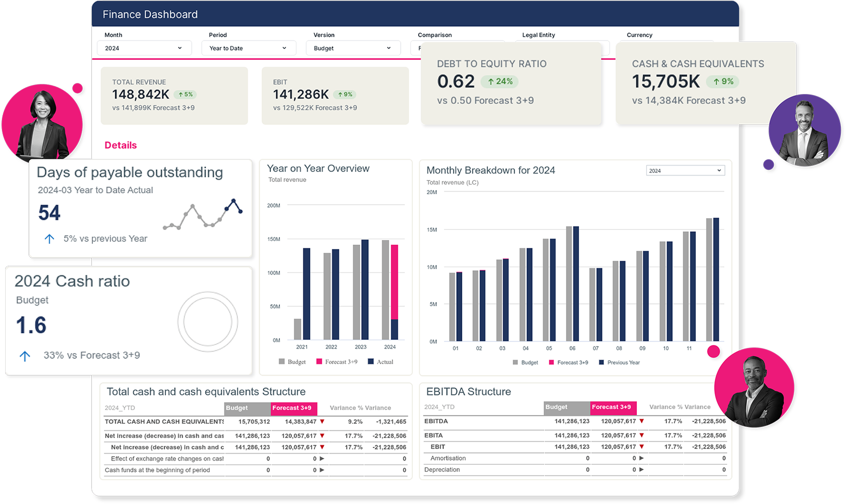Click red down triangle in EBITDA row

coord(641,421)
